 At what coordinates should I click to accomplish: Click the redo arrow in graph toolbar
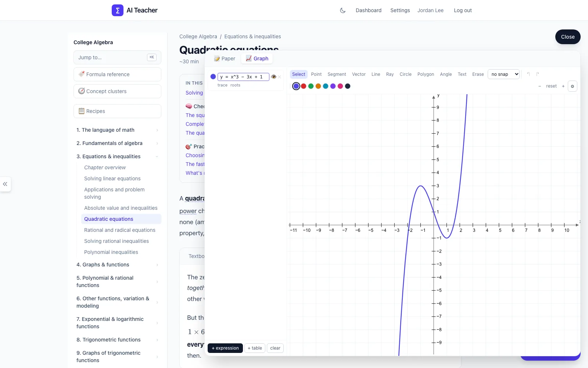coord(538,74)
